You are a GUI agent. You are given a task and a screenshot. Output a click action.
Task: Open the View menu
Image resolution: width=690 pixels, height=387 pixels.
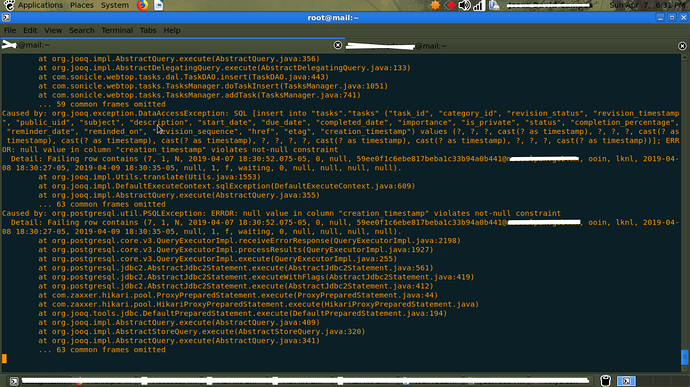[53, 30]
